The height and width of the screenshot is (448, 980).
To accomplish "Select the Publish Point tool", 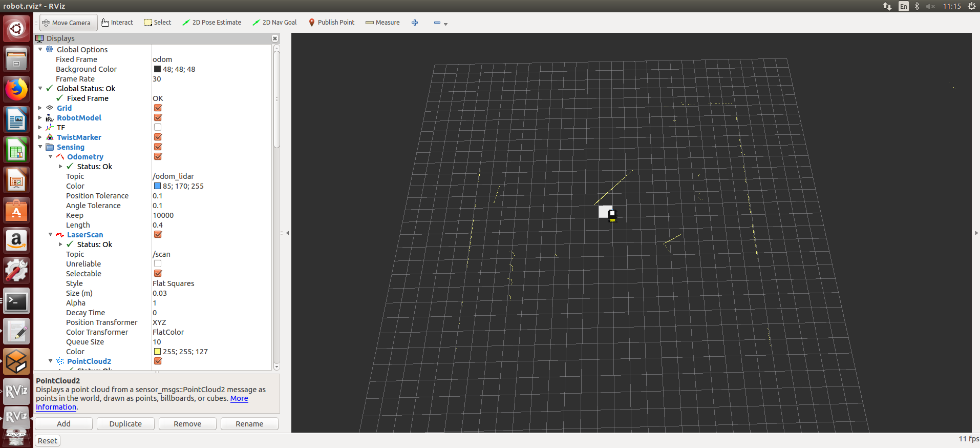I will [331, 23].
